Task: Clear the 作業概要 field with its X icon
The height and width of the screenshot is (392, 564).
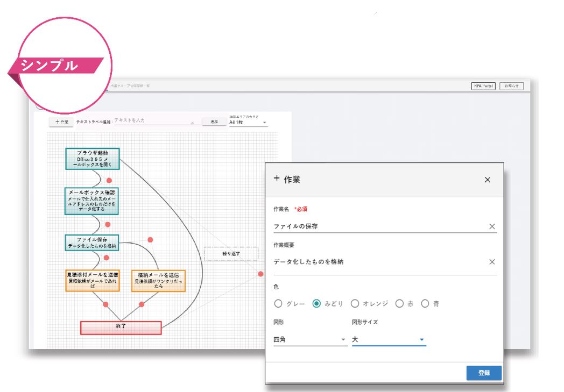Action: 492,262
